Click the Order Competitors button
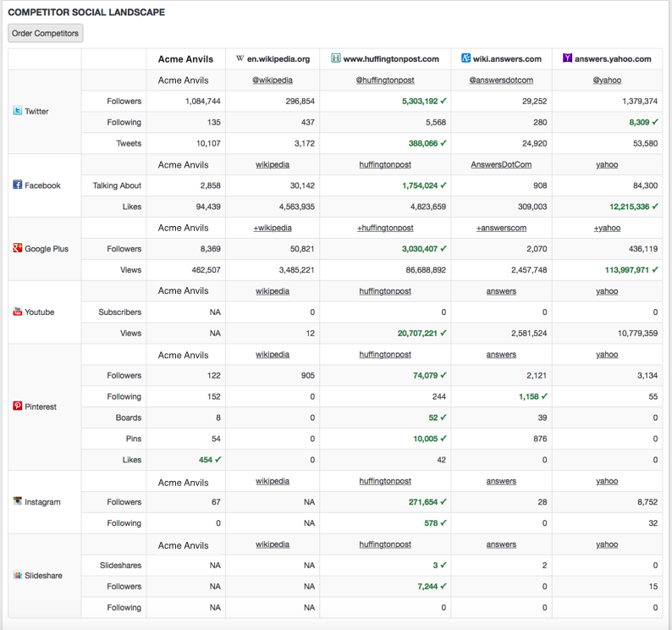Viewport: 672px width, 630px height. point(46,33)
